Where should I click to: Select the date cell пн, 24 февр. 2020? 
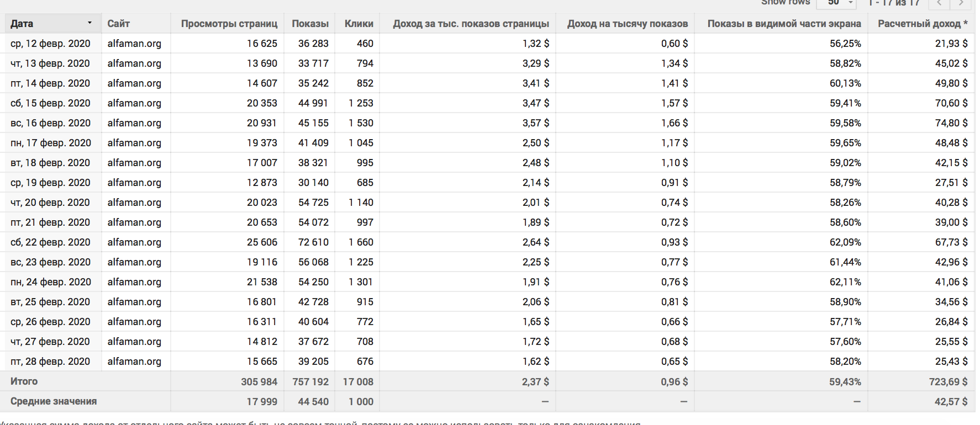coord(51,282)
